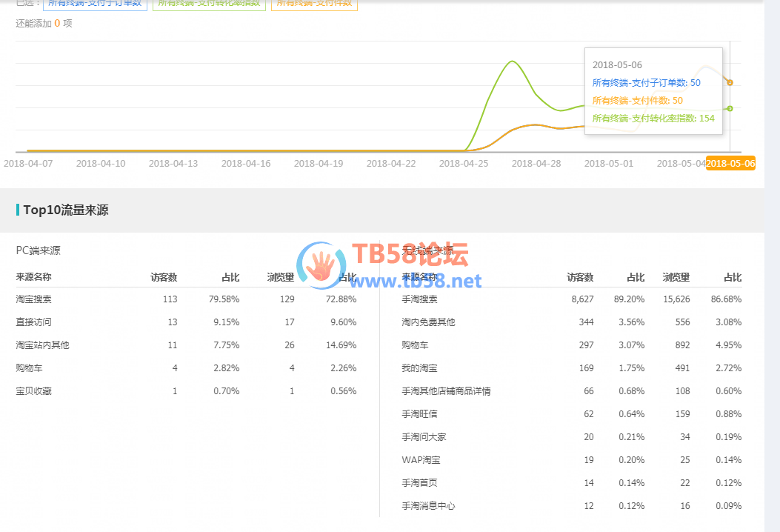The height and width of the screenshot is (532, 780).
Task: Toggle the 所有终端-支付转化率指数 metric tag
Action: 210,4
